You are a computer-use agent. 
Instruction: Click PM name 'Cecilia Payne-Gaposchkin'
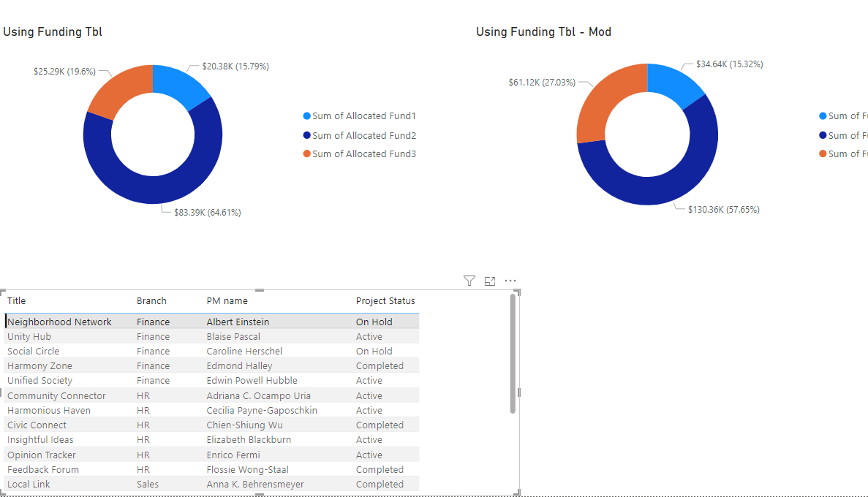point(262,410)
